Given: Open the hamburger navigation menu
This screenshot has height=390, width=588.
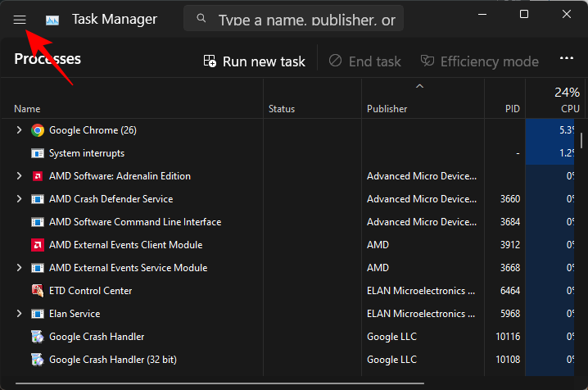Looking at the screenshot, I should click(20, 20).
